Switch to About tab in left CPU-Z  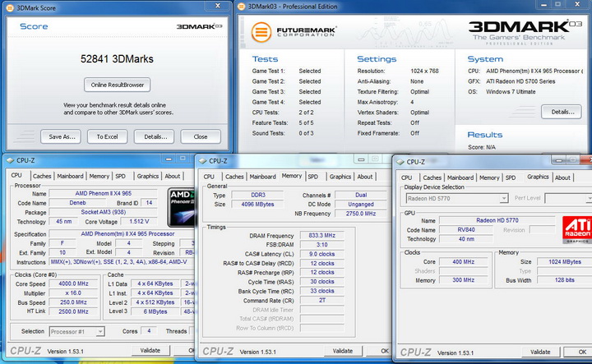[x=173, y=176]
